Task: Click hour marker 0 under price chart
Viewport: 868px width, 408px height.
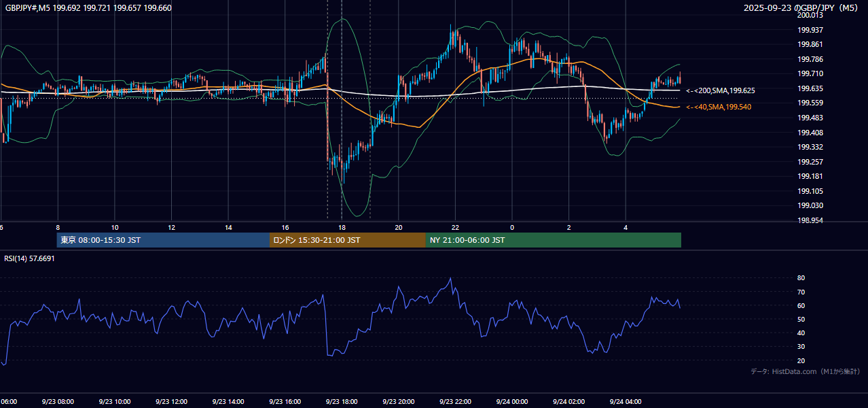Action: click(512, 228)
